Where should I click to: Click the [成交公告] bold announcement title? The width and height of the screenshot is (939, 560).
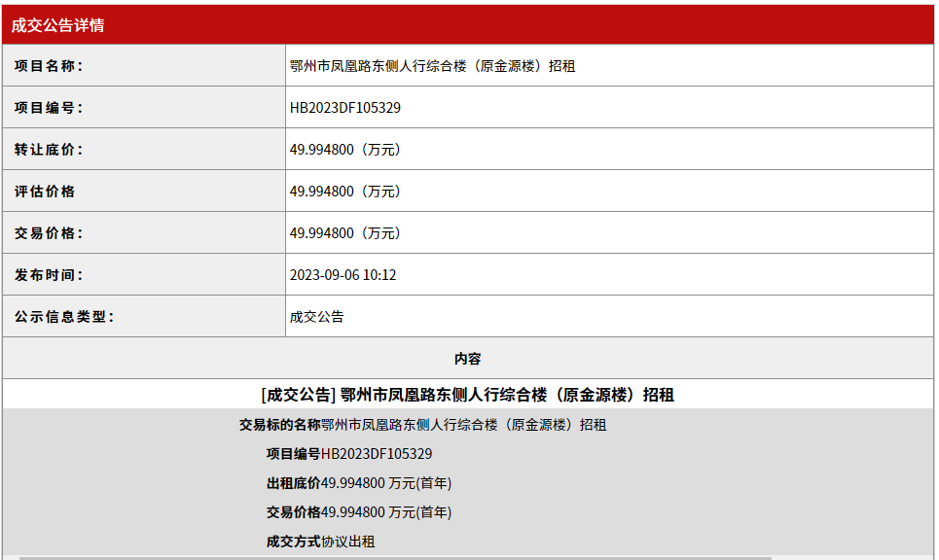pyautogui.click(x=468, y=395)
